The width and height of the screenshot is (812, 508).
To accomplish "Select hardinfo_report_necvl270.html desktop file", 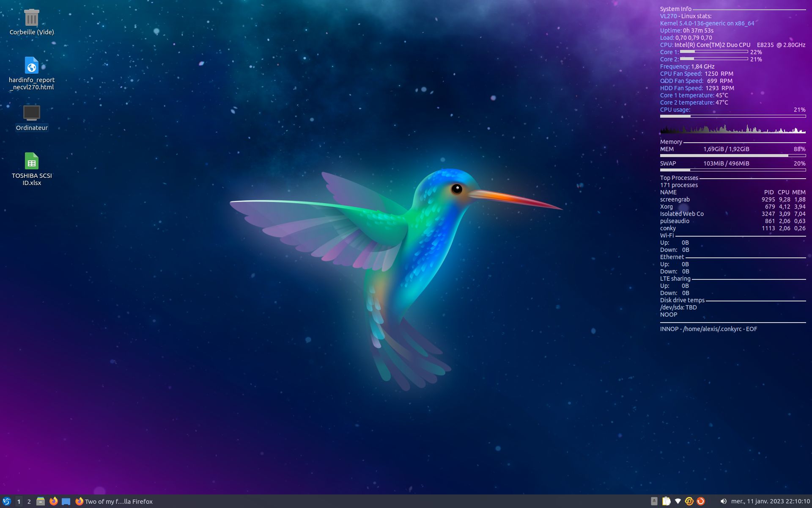I will [x=32, y=66].
